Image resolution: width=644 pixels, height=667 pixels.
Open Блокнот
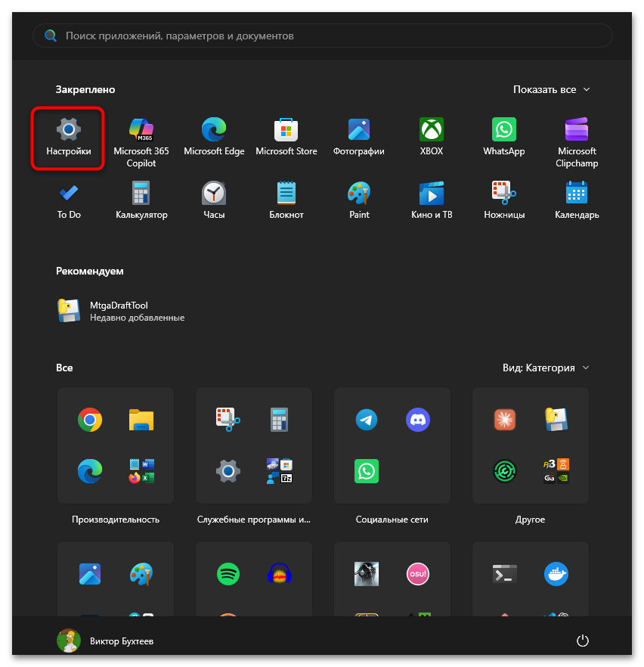[x=286, y=200]
